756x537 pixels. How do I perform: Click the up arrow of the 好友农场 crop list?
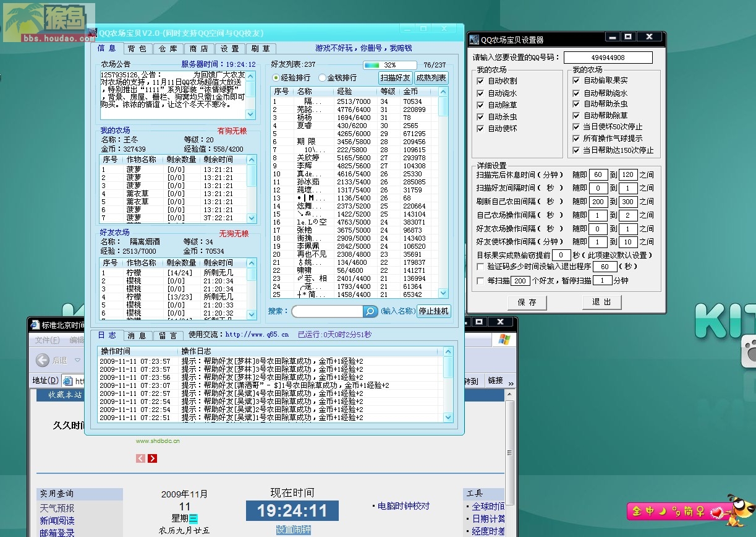tap(251, 263)
